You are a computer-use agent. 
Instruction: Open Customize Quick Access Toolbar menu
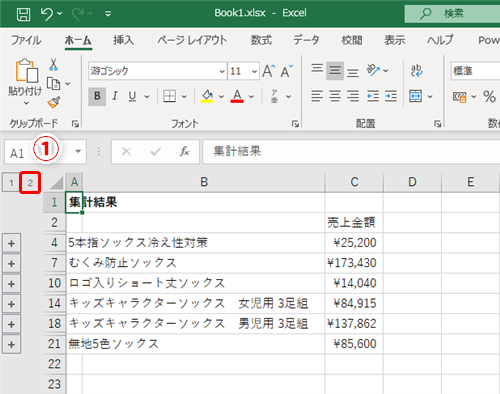pos(108,14)
